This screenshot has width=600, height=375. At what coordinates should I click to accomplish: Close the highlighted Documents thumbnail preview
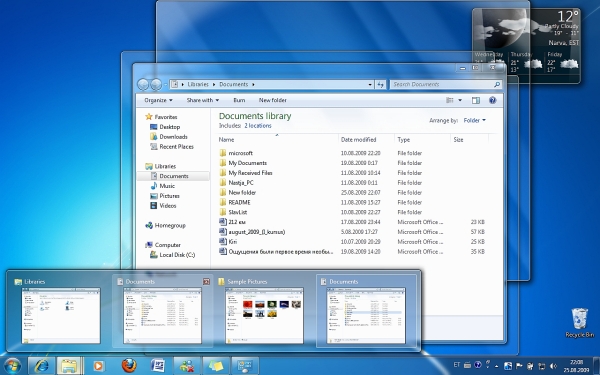206,282
